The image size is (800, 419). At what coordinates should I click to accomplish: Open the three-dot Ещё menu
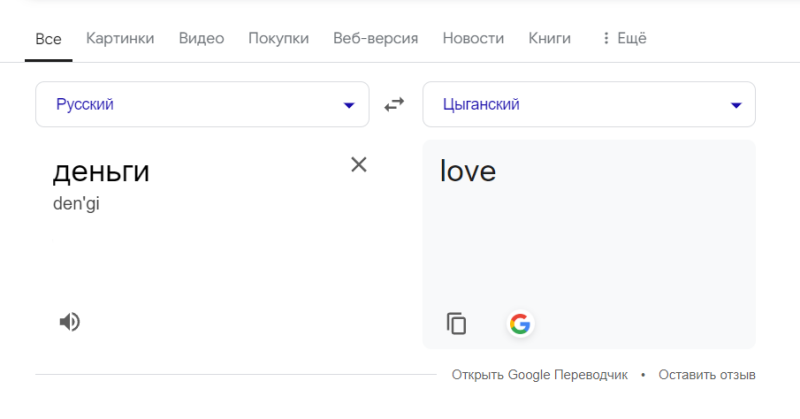[x=624, y=38]
